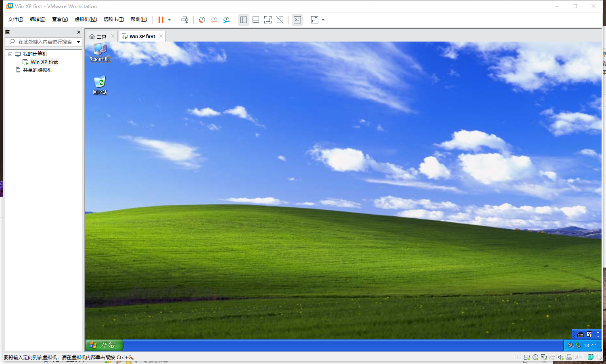The image size is (606, 364).
Task: Click the language bar keyboard icon
Action: pos(581,334)
